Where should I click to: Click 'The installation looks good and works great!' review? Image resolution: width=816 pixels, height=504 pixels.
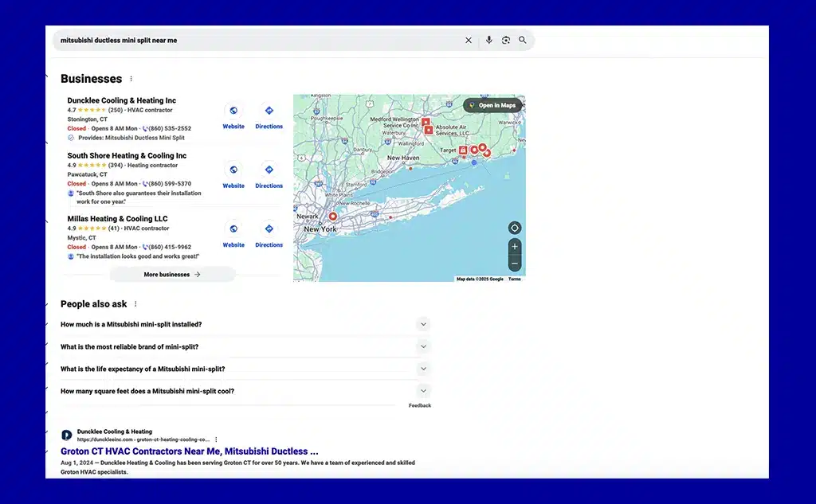tap(137, 256)
